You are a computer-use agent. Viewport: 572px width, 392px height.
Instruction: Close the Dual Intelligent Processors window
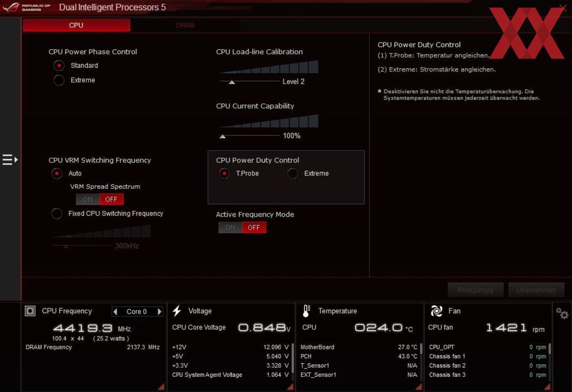563,8
